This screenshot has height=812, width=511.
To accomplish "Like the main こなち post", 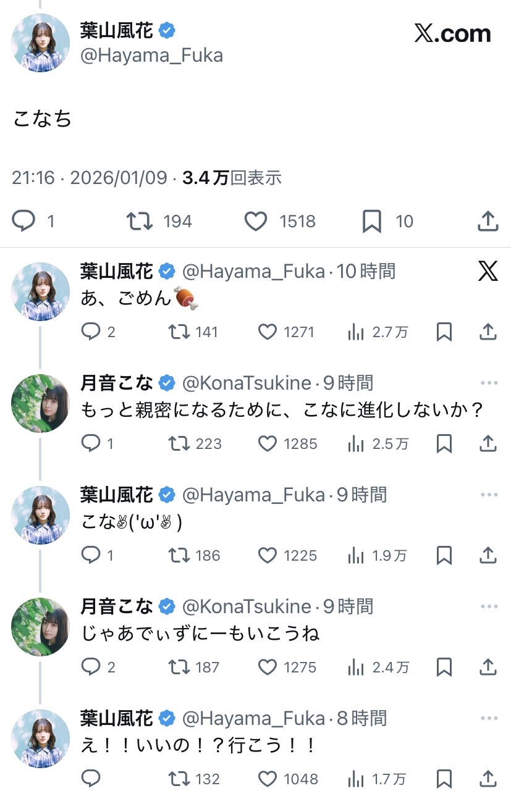I will point(256,222).
